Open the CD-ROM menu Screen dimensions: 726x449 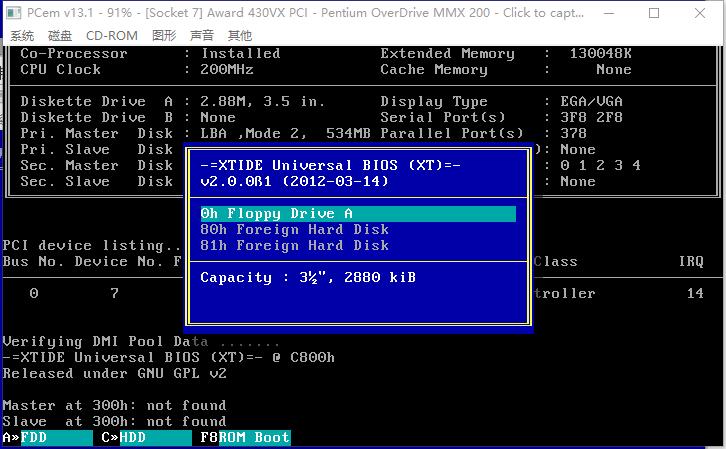[x=112, y=36]
